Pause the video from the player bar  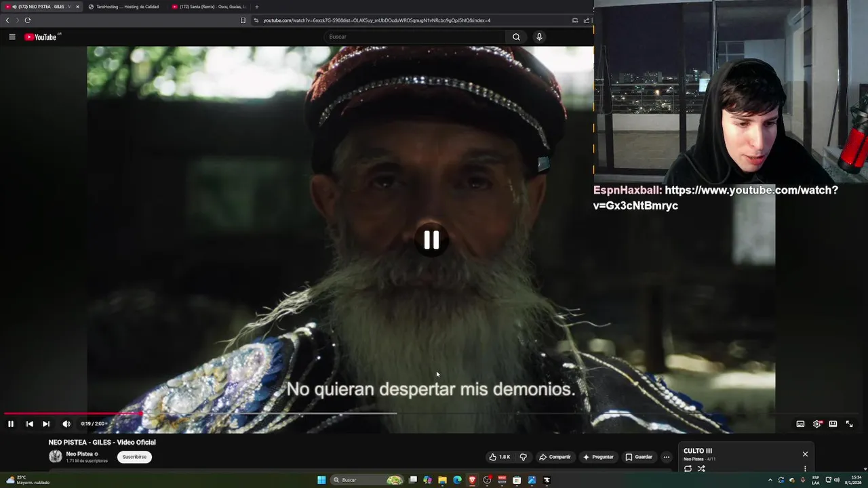(x=11, y=424)
